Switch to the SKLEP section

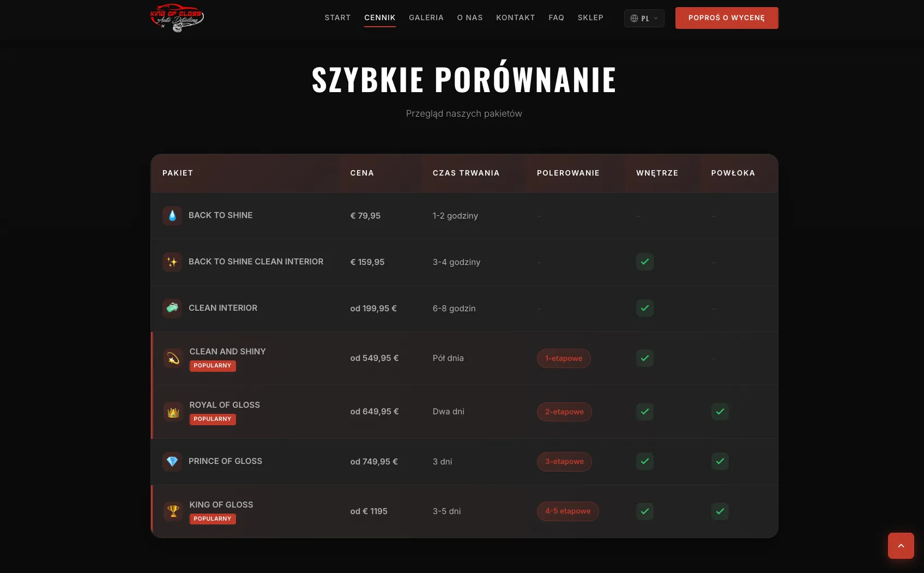coord(590,17)
